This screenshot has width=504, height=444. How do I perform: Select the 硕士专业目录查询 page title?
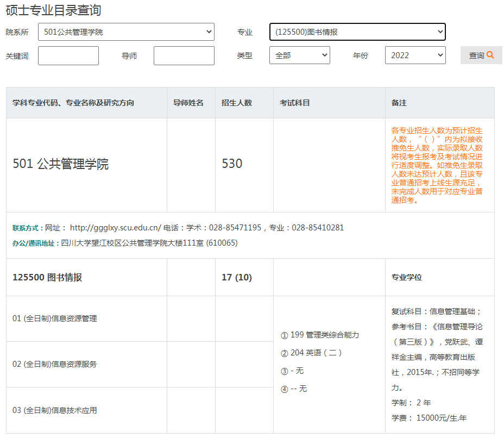tap(53, 9)
